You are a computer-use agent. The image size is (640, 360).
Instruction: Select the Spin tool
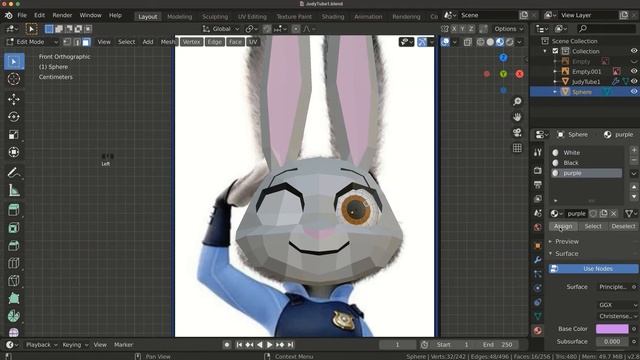(x=14, y=316)
